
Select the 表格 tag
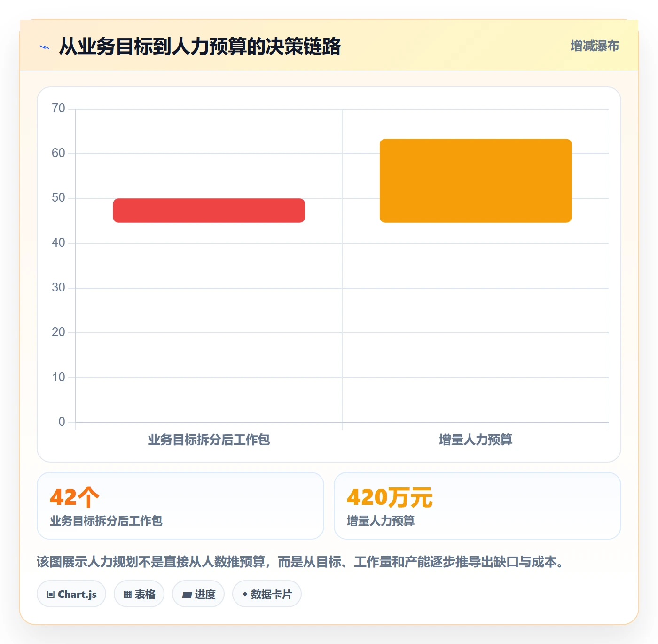pyautogui.click(x=139, y=594)
